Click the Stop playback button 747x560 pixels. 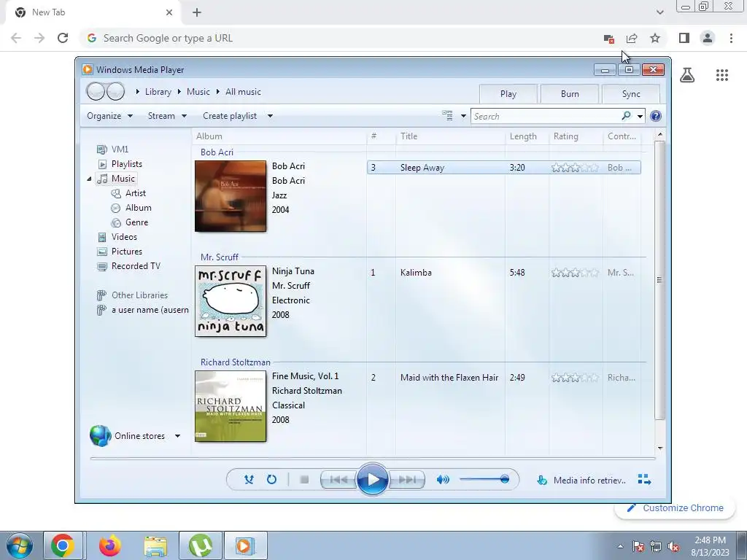[x=304, y=480]
